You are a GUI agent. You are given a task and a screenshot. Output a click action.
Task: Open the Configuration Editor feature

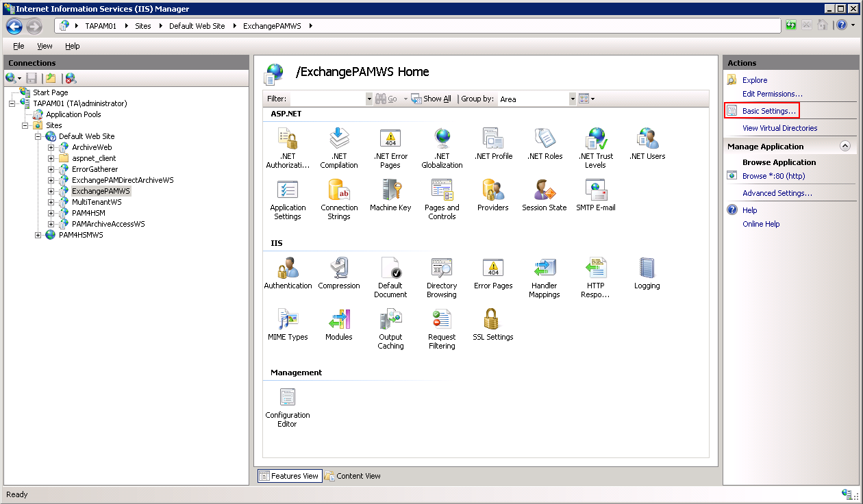[287, 397]
